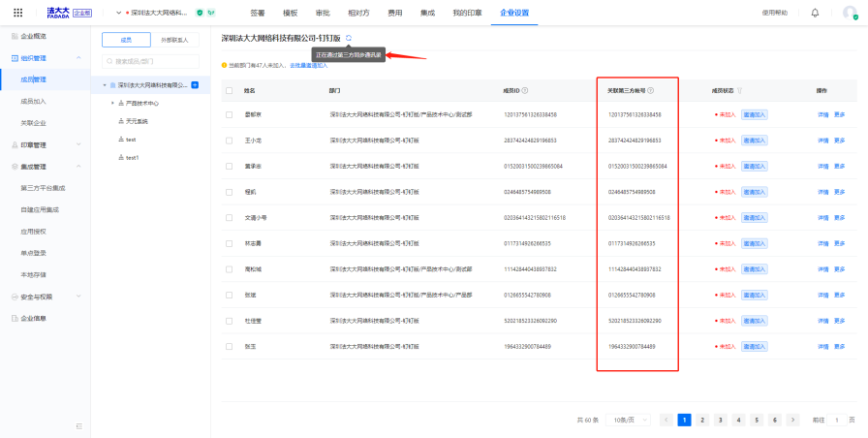Click help icon next to 成员ID header
The width and height of the screenshot is (868, 438).
click(x=527, y=90)
